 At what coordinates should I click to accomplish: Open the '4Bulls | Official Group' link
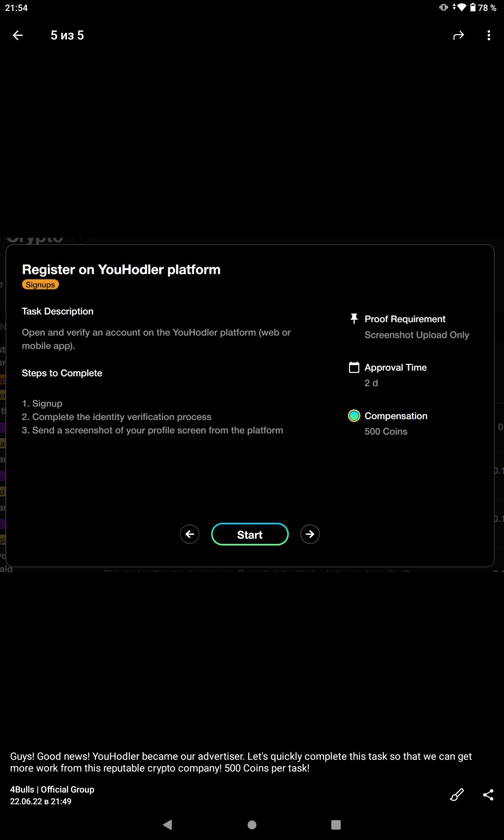(x=52, y=790)
